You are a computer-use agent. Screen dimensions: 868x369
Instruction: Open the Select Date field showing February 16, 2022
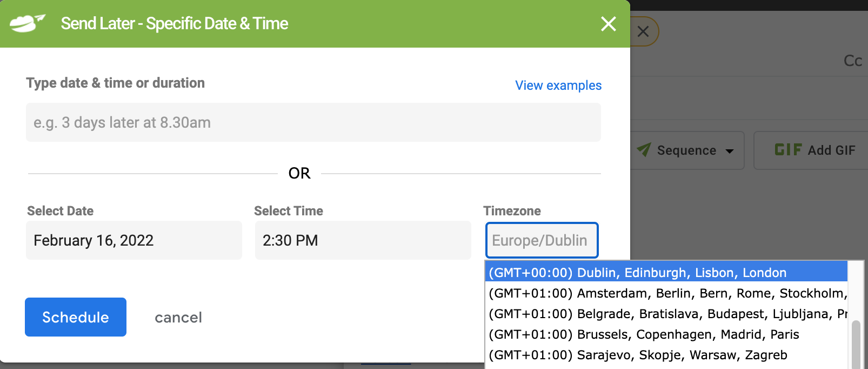pos(133,240)
